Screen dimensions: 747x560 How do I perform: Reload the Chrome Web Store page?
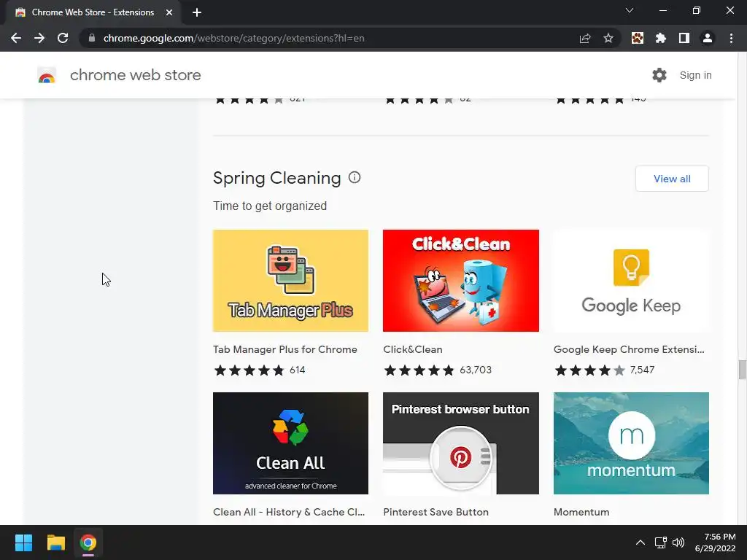tap(63, 38)
